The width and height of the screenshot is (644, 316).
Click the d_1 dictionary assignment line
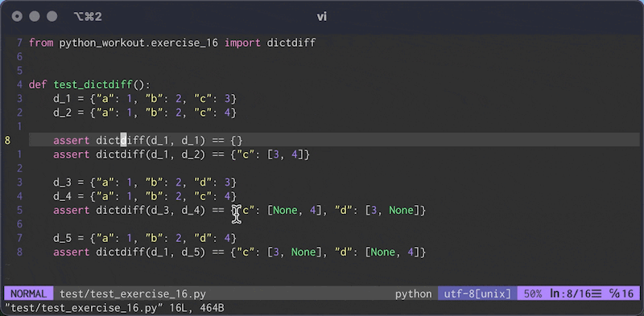145,98
